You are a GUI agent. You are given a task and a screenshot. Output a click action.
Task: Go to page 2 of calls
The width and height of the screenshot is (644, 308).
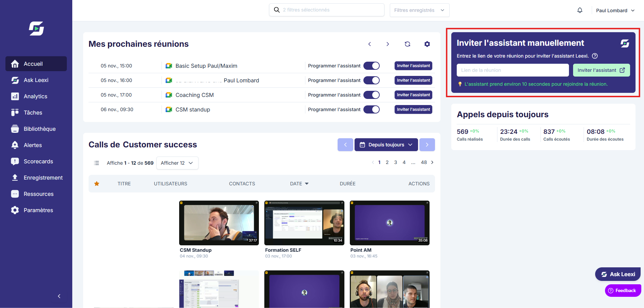(x=387, y=162)
